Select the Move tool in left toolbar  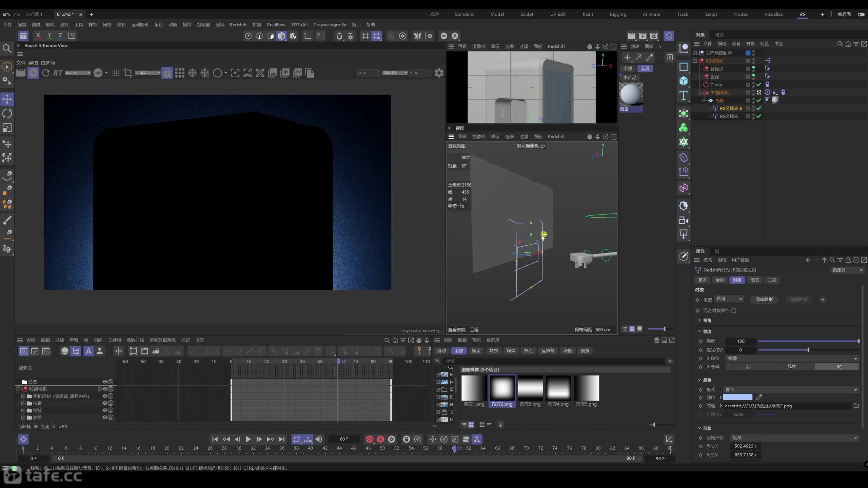pyautogui.click(x=7, y=99)
